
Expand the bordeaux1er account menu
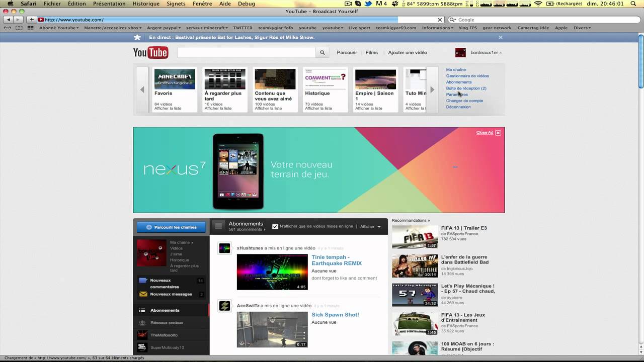pos(486,52)
